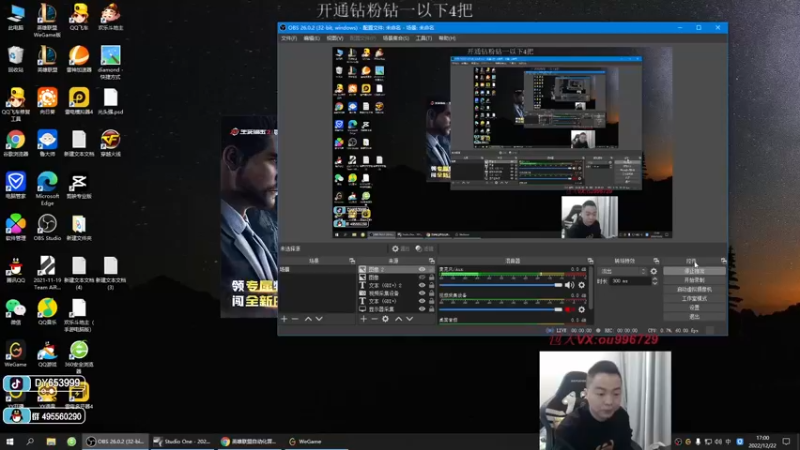Click the 退出 exit button in Controls
This screenshot has height=450, width=800.
coord(694,317)
